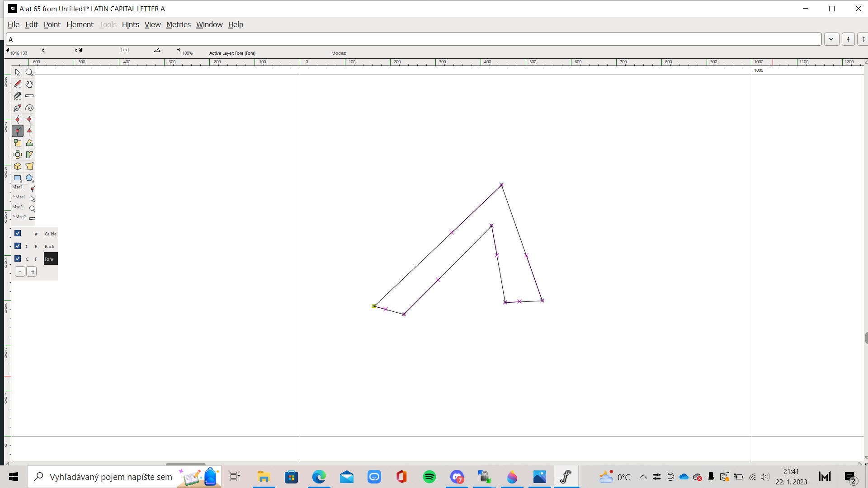Select the apex point of the A outline
The height and width of the screenshot is (488, 868).
[501, 185]
